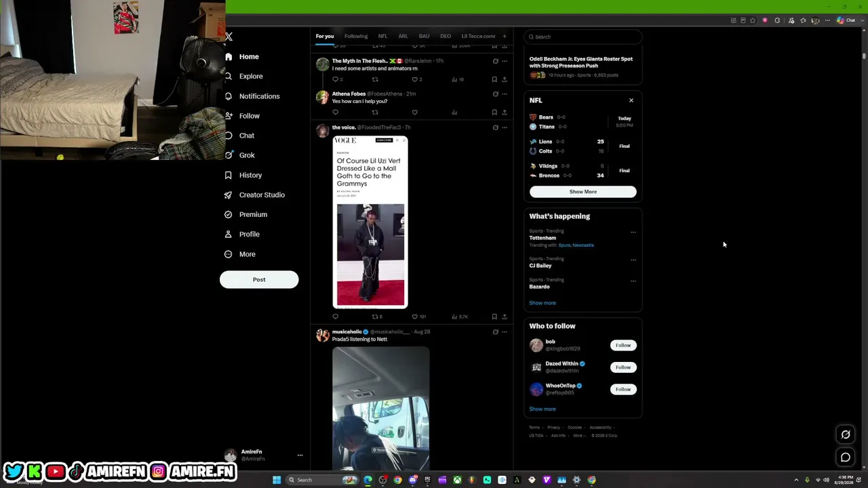
Task: Go to Profile from the sidebar
Action: (243, 234)
